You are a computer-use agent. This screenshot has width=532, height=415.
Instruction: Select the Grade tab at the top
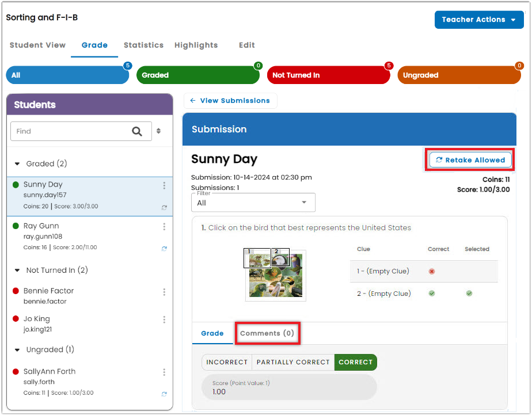tap(94, 45)
